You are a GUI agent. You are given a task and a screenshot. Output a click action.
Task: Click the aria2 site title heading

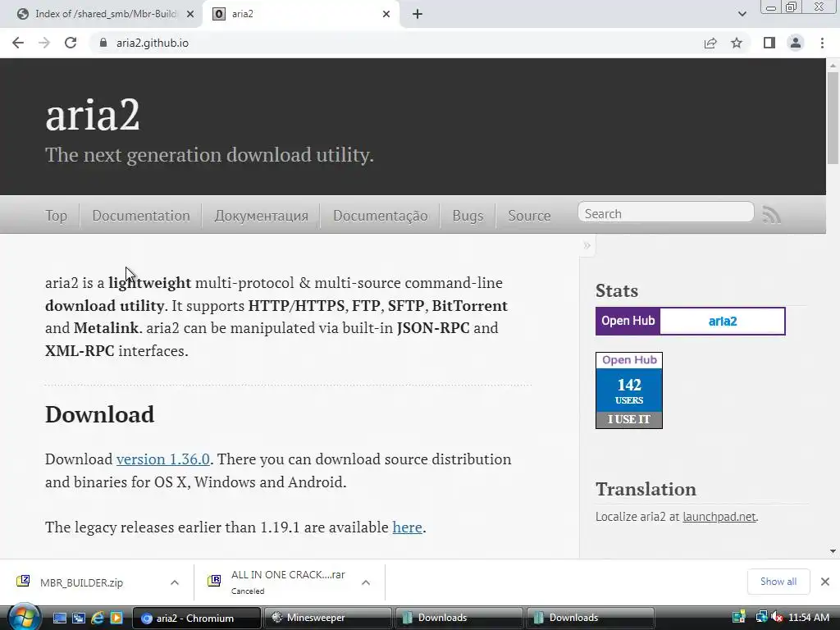(x=92, y=114)
